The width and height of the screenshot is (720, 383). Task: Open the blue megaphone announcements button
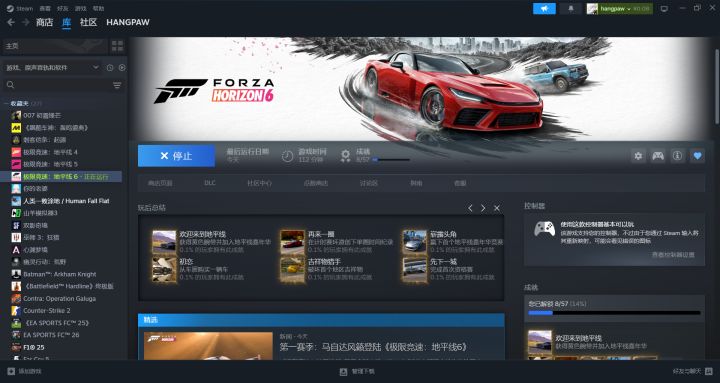coord(544,9)
